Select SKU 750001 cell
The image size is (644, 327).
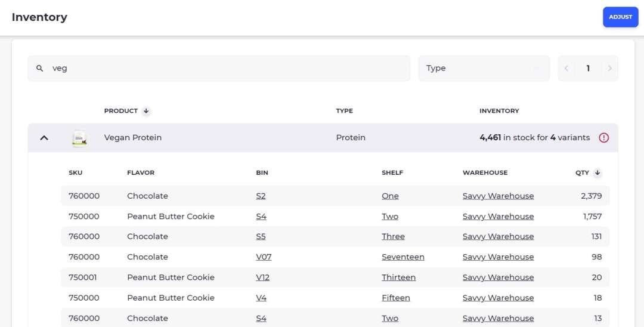tap(82, 277)
